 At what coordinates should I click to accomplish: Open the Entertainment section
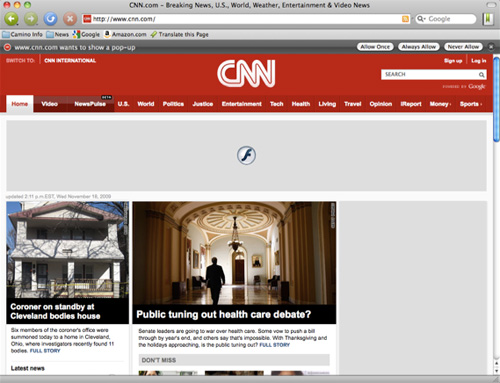[x=242, y=104]
